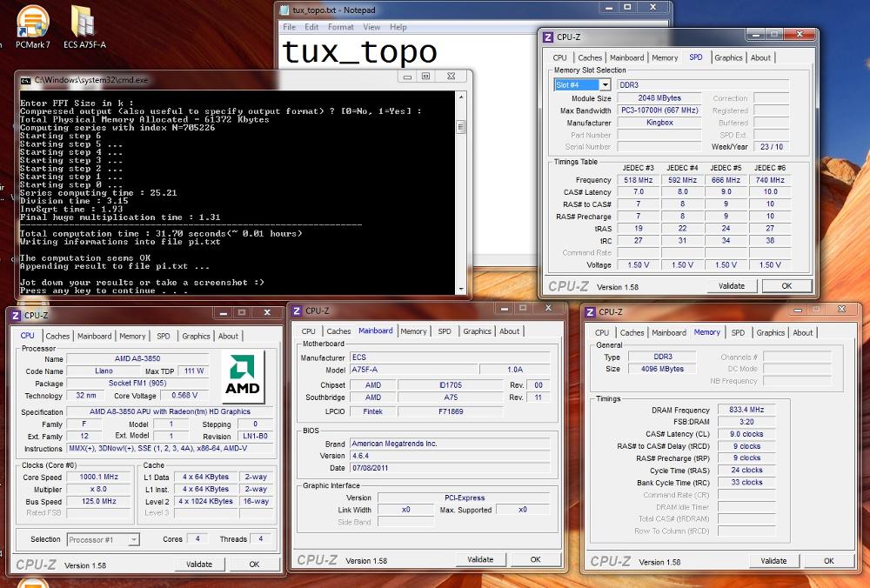
Task: Select Caches tab in SPD window
Action: [590, 57]
